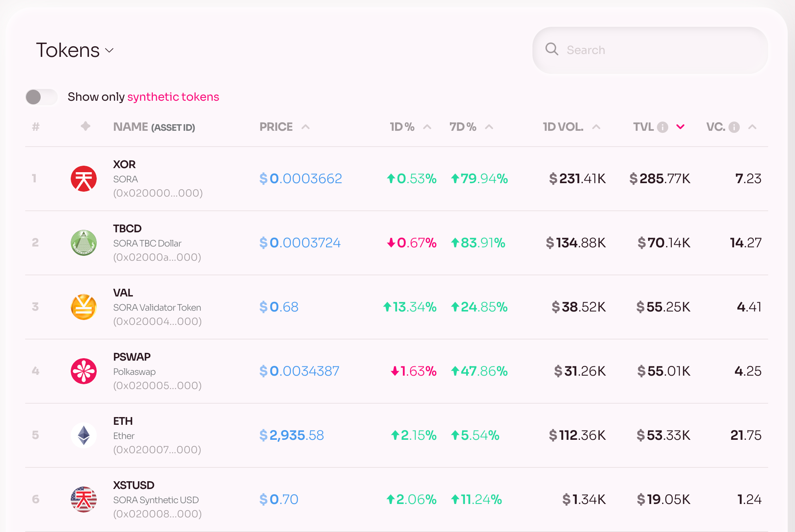
Task: Click the TVL column header label
Action: pos(643,127)
